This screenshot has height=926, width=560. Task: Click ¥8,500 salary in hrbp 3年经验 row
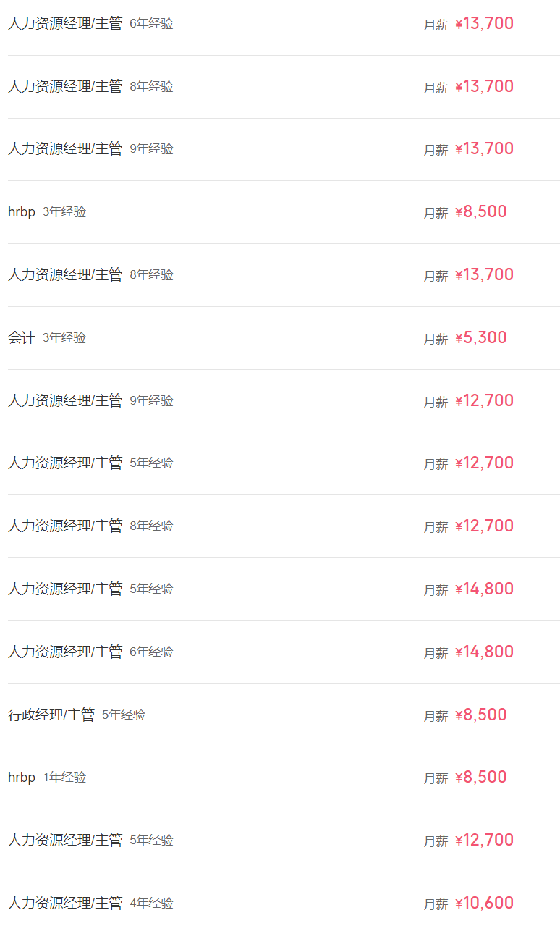pyautogui.click(x=481, y=212)
